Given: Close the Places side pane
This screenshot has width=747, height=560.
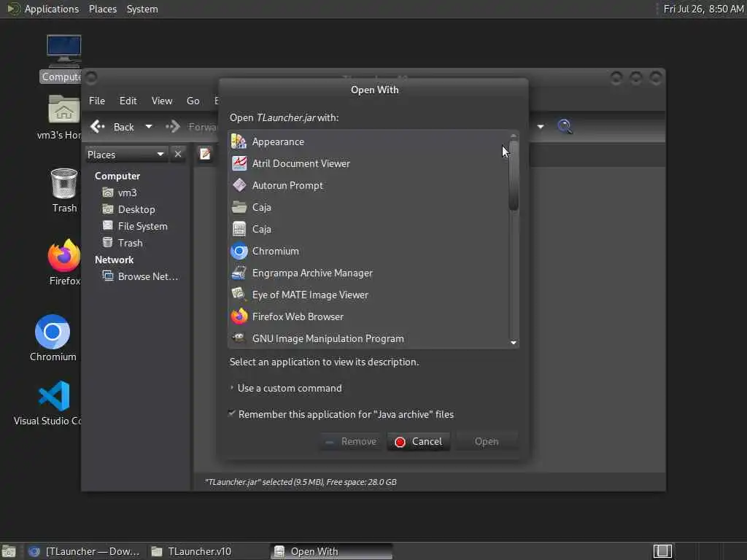Looking at the screenshot, I should point(178,155).
